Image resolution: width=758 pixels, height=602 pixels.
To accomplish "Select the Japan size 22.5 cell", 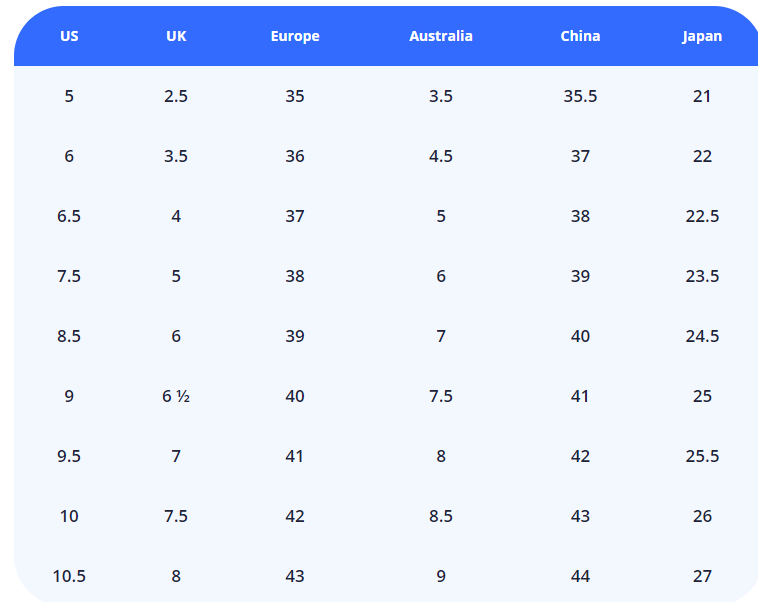I will click(702, 216).
